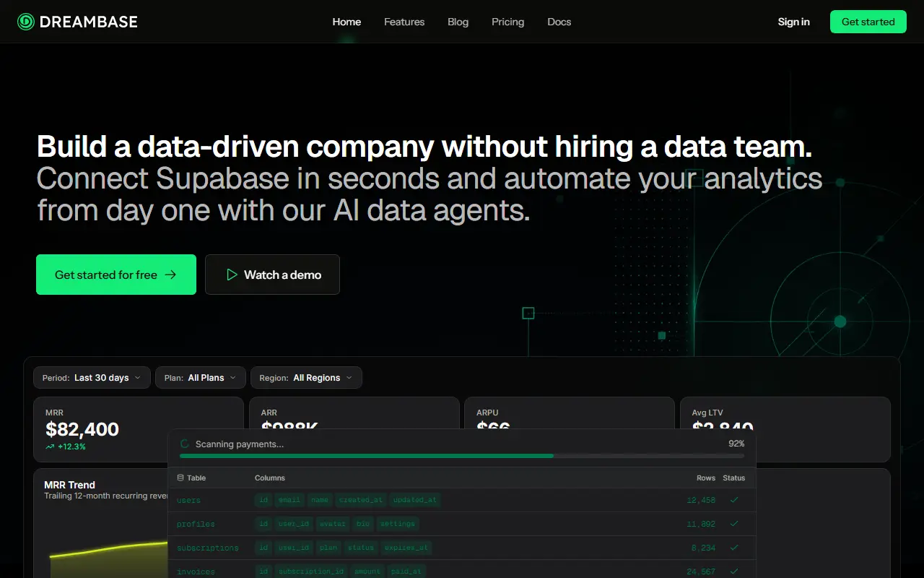Viewport: 924px width, 578px height.
Task: Click the Watch a demo button
Action: pyautogui.click(x=272, y=275)
